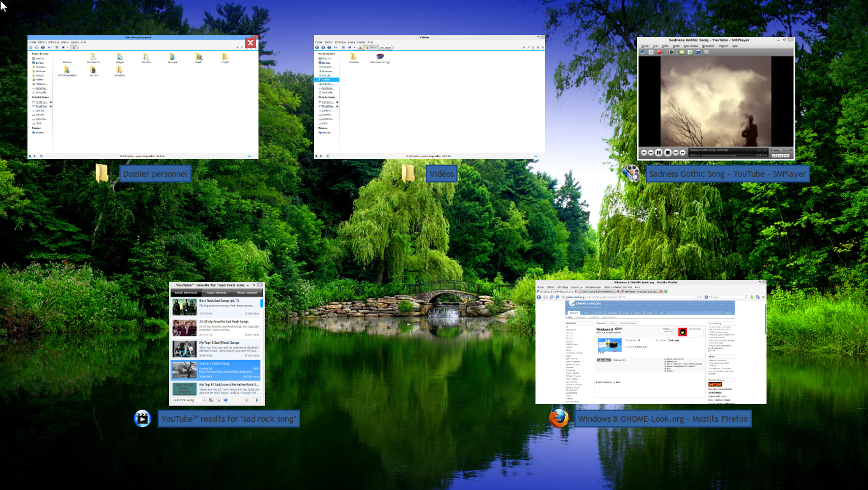Open the Images folder in Dossier personnel

tap(120, 58)
